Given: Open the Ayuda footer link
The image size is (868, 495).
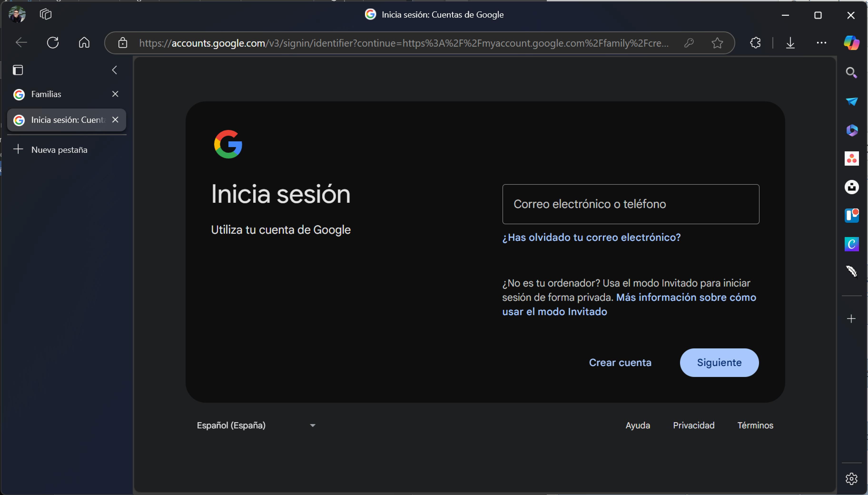Looking at the screenshot, I should pos(638,425).
